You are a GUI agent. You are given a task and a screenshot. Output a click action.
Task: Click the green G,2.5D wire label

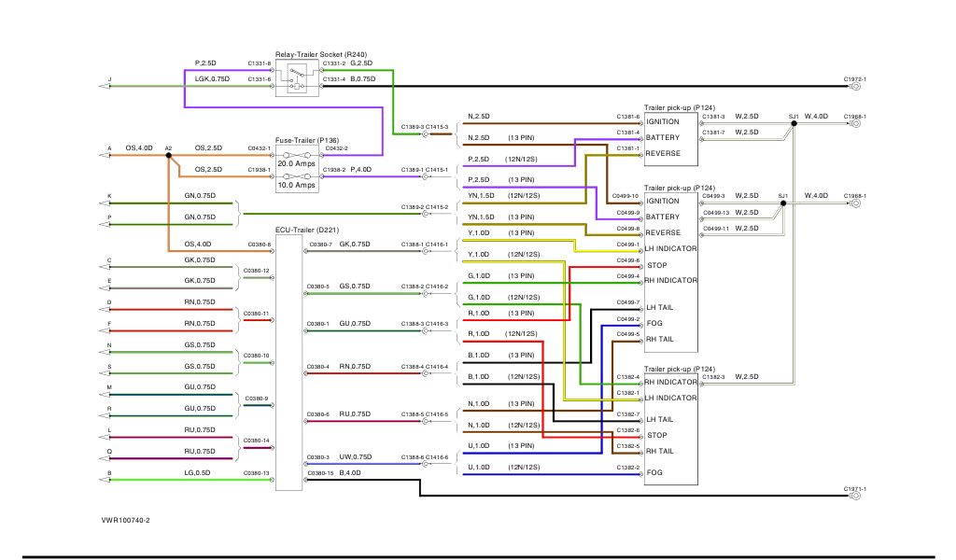click(360, 63)
